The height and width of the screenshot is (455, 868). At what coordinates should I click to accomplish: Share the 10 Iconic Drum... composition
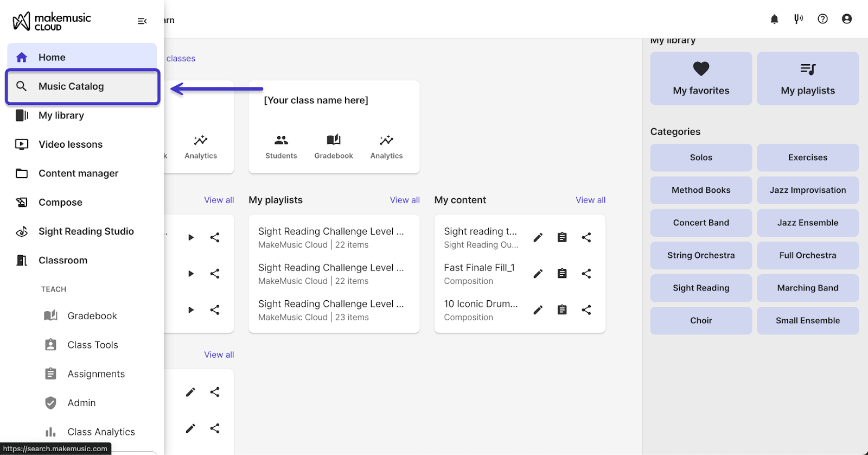click(x=586, y=310)
